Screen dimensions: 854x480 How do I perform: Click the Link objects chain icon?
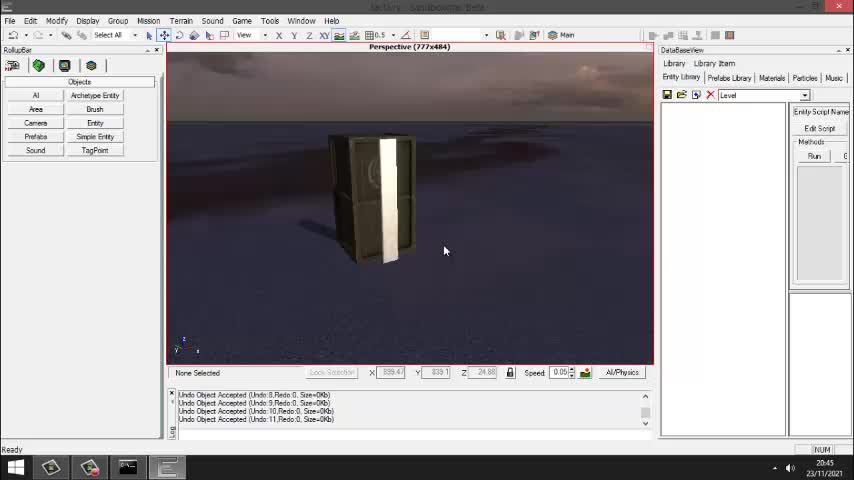pos(66,35)
